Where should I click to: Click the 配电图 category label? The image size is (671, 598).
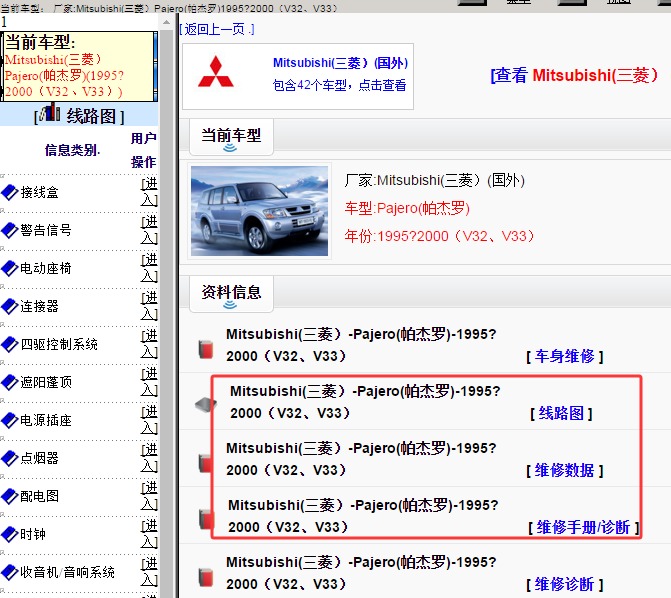[39, 496]
